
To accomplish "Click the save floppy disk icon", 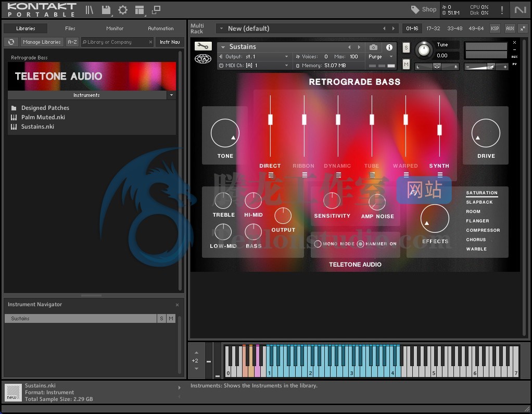I will pyautogui.click(x=106, y=10).
